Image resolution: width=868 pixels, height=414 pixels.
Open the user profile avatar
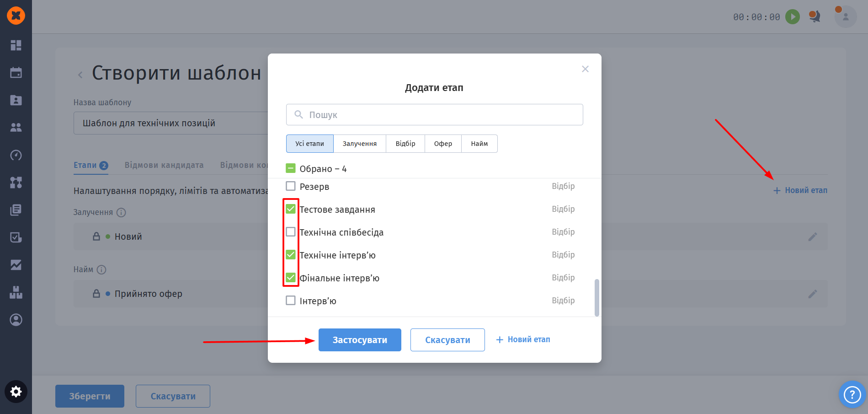pos(846,17)
